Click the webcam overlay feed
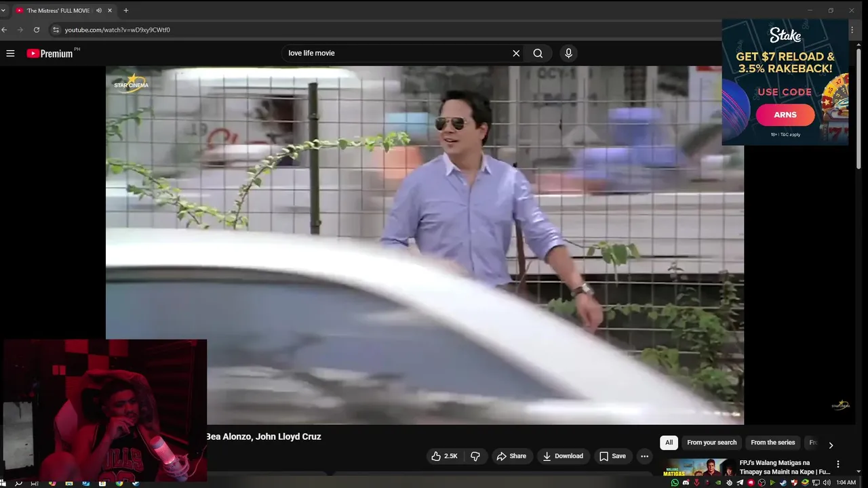 coord(105,409)
